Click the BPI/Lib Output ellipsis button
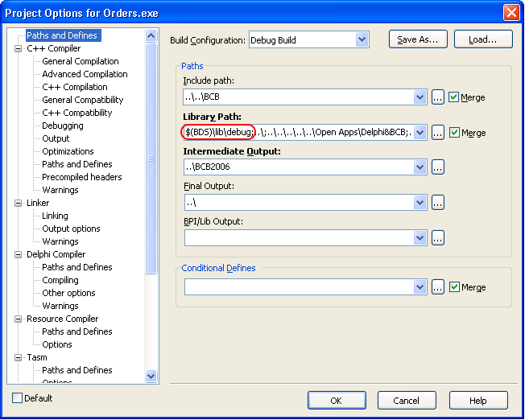This screenshot has width=525, height=420. pos(438,238)
